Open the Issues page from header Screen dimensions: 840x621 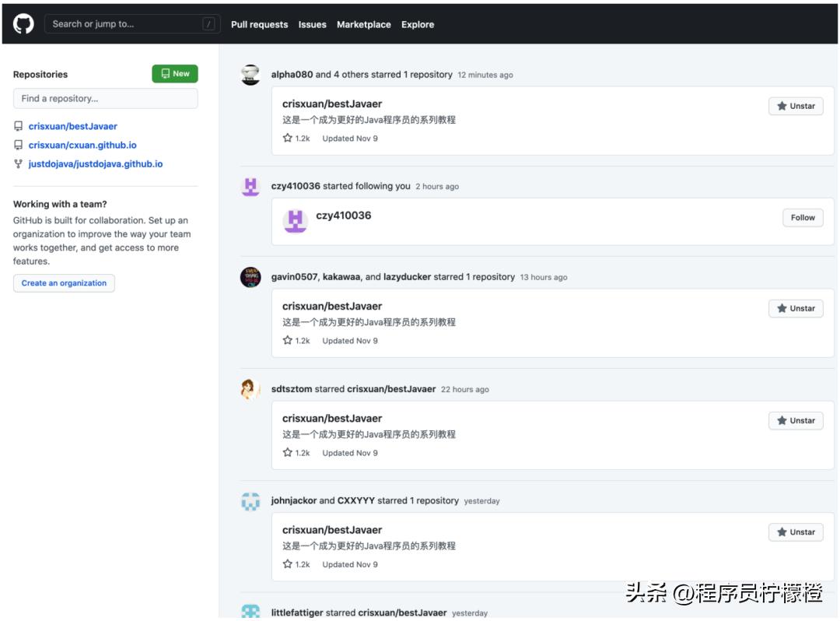(x=312, y=25)
